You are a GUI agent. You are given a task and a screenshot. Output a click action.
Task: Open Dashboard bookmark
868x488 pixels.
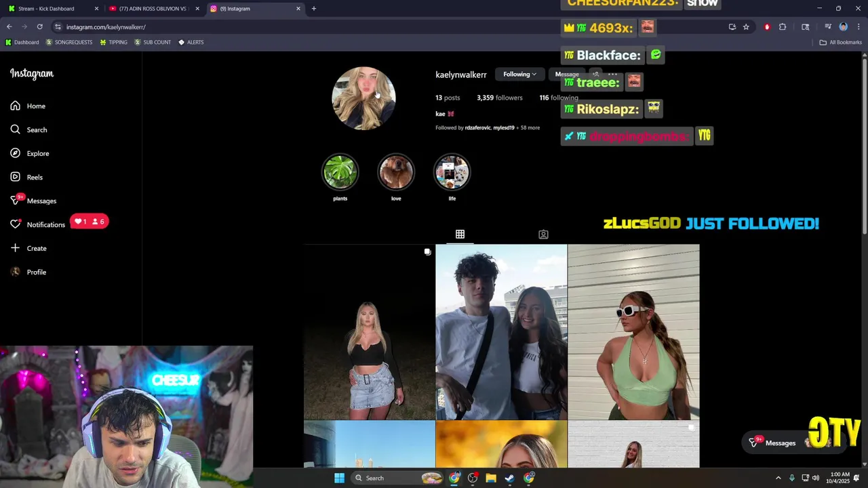(x=22, y=42)
